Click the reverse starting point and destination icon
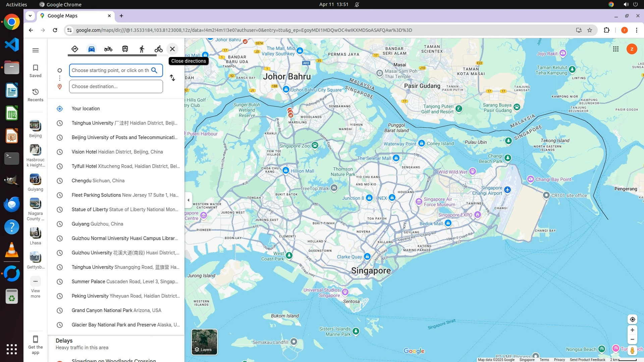This screenshot has height=362, width=644. [172, 78]
